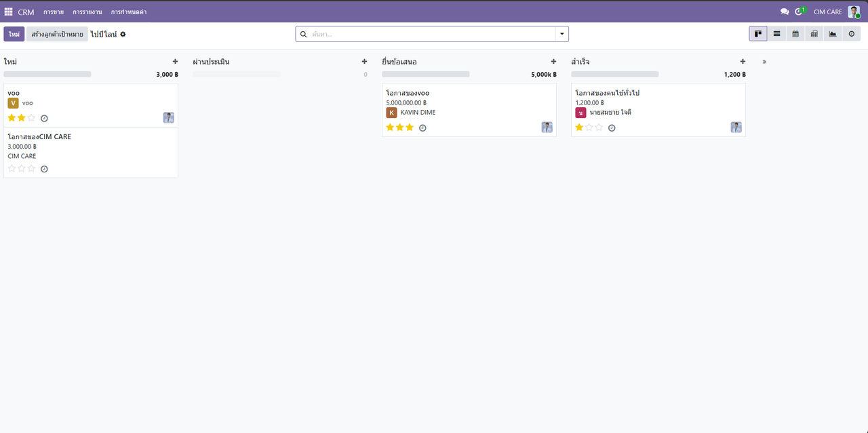Click the 5,000k ฿ column total
The image size is (868, 433).
[x=544, y=75]
